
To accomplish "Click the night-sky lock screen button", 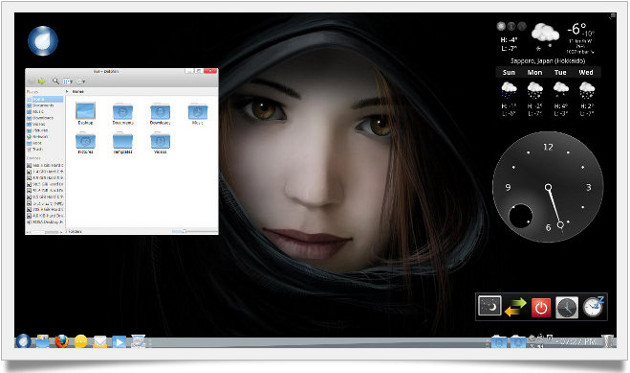I will pyautogui.click(x=489, y=306).
